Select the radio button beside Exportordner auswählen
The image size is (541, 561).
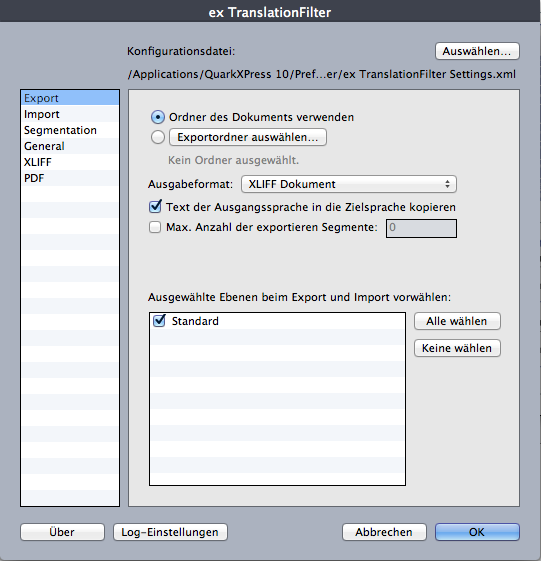tap(158, 137)
